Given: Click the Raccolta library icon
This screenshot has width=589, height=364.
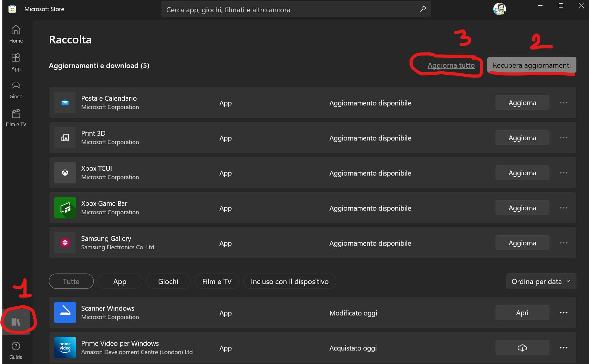Looking at the screenshot, I should (x=16, y=322).
